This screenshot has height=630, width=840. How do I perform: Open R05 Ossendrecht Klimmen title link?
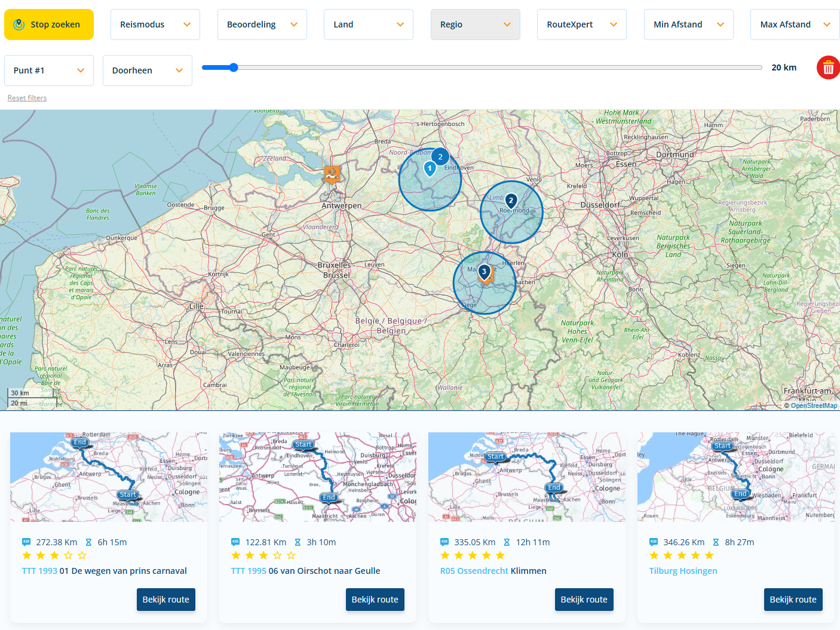[493, 571]
